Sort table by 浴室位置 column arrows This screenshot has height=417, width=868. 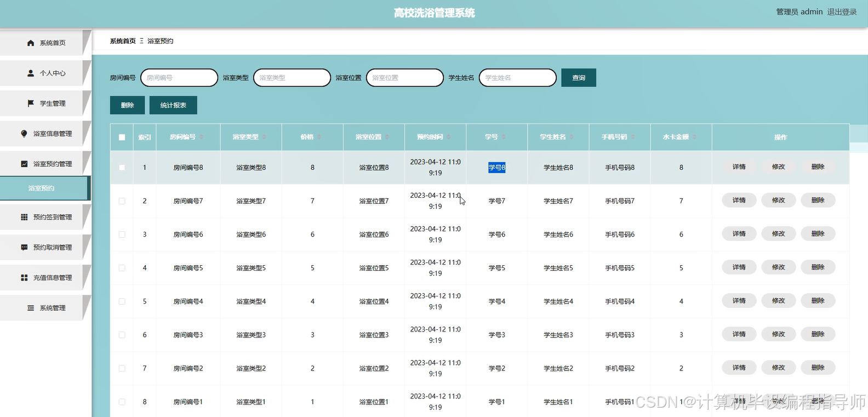point(387,137)
